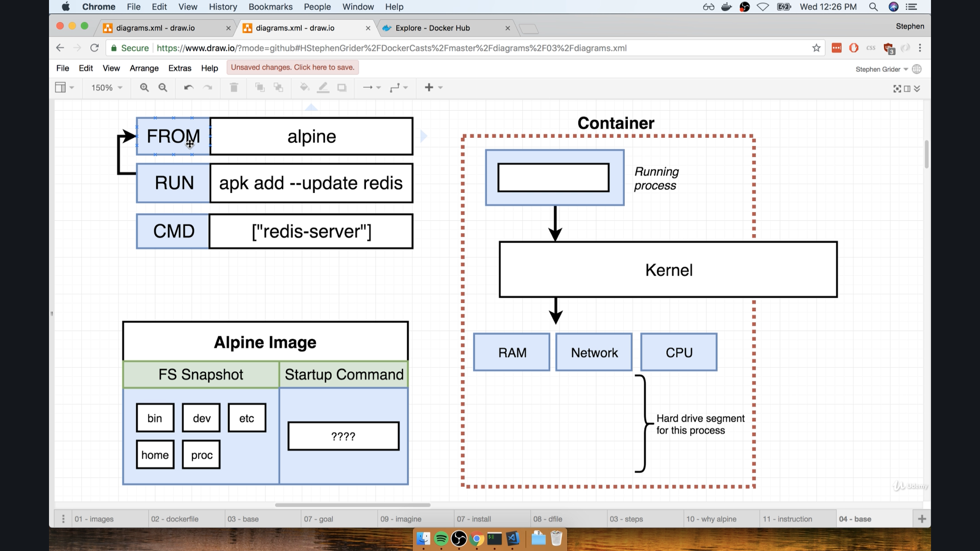Click the Fullscreen icon above the canvas

tap(897, 88)
